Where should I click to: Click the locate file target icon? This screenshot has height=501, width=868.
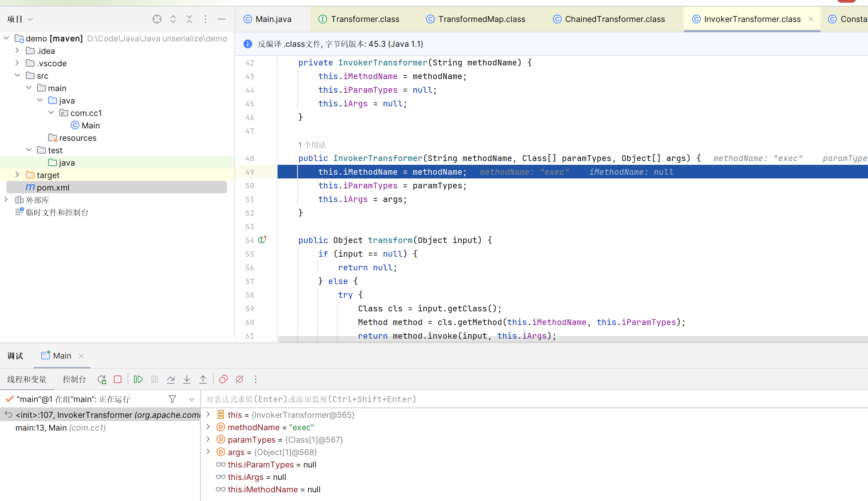157,19
